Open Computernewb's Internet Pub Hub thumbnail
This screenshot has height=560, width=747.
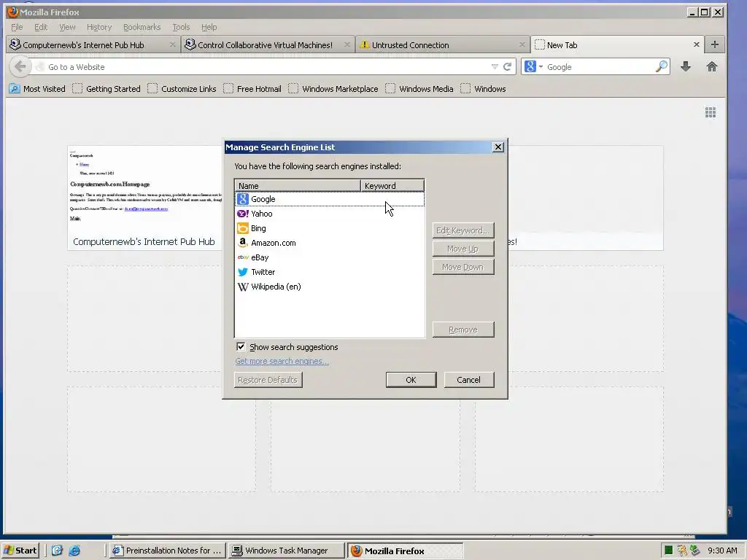click(x=144, y=198)
